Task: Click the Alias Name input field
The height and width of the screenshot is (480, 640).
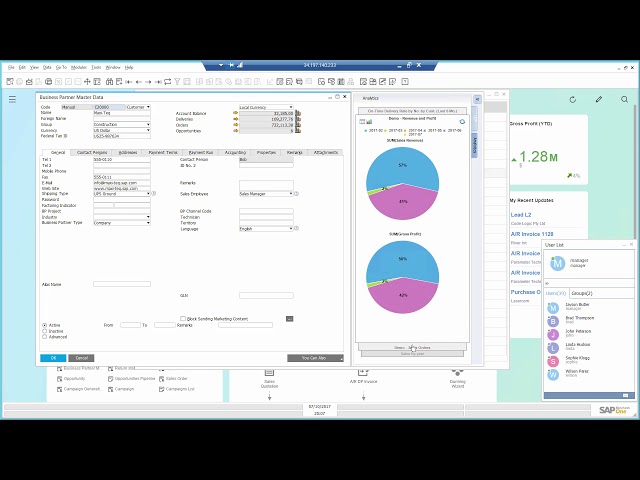Action: [x=122, y=284]
